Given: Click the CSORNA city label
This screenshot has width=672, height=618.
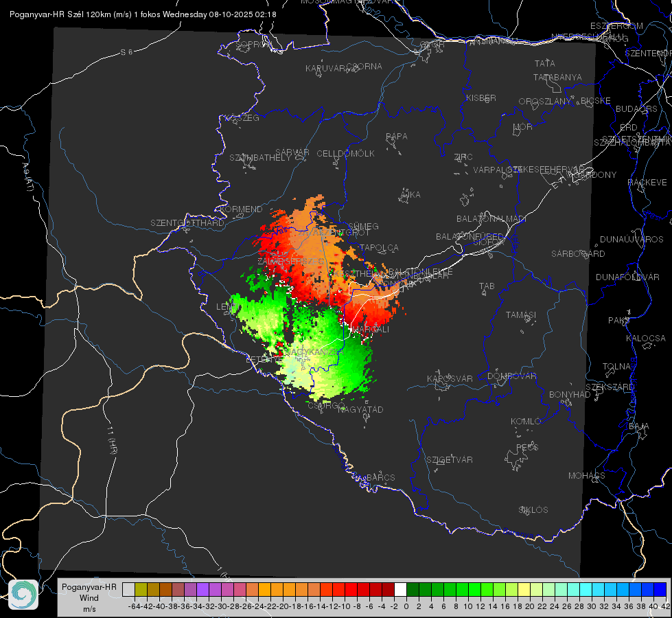Looking at the screenshot, I should (364, 66).
